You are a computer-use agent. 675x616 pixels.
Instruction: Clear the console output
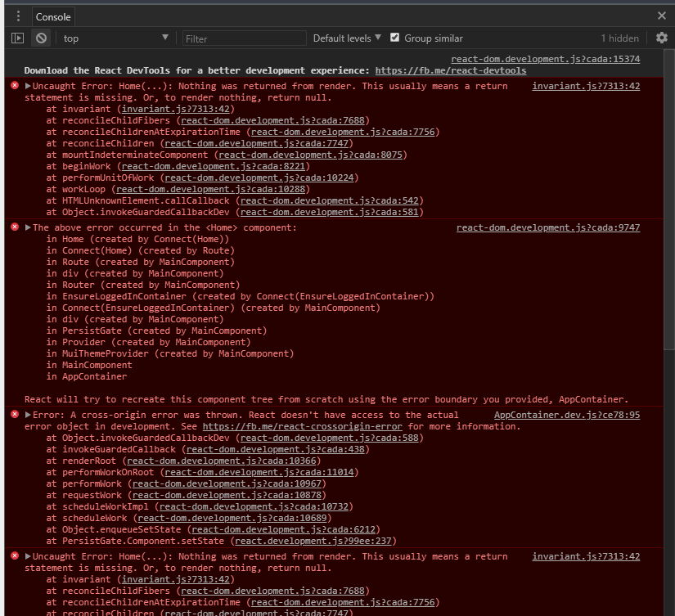point(41,38)
